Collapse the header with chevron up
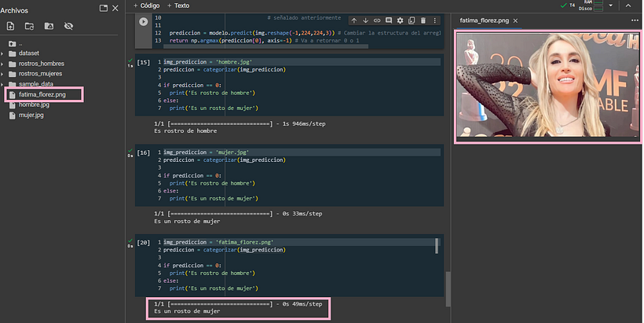This screenshot has height=323, width=644. click(x=629, y=6)
